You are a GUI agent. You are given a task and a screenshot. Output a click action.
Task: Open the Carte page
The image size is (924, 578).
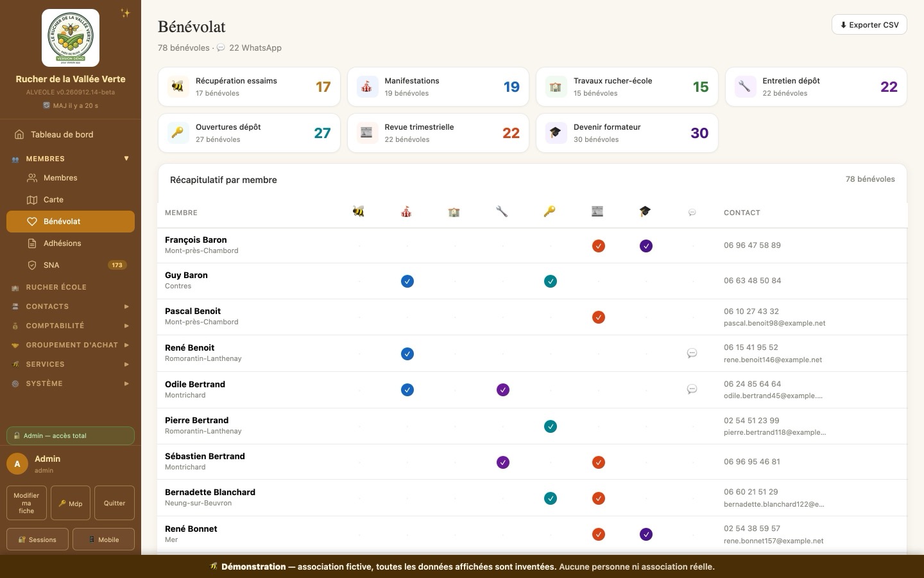click(71, 200)
